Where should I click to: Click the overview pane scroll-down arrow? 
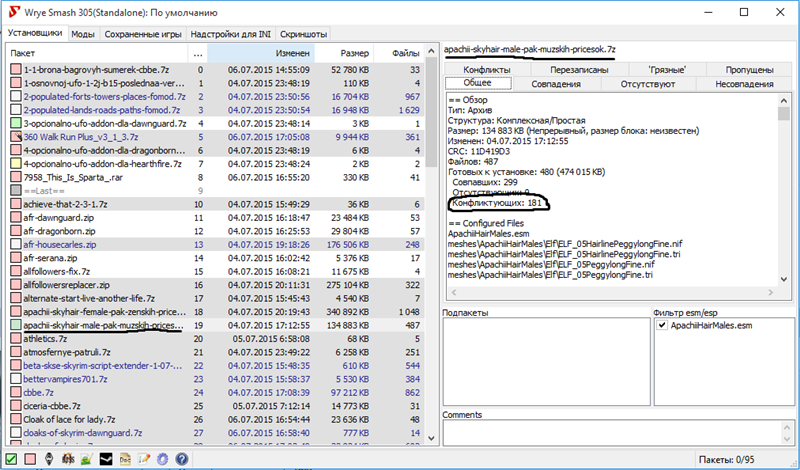click(x=784, y=279)
